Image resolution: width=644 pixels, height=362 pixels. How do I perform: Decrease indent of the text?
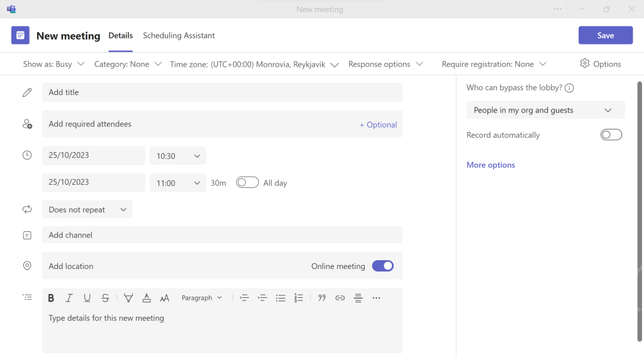[x=245, y=298]
